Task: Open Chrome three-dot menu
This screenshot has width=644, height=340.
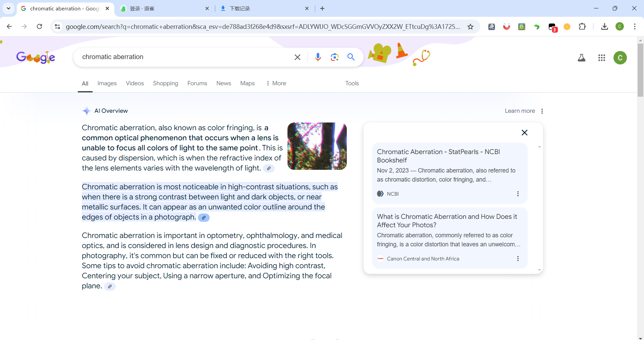Action: [635, 27]
